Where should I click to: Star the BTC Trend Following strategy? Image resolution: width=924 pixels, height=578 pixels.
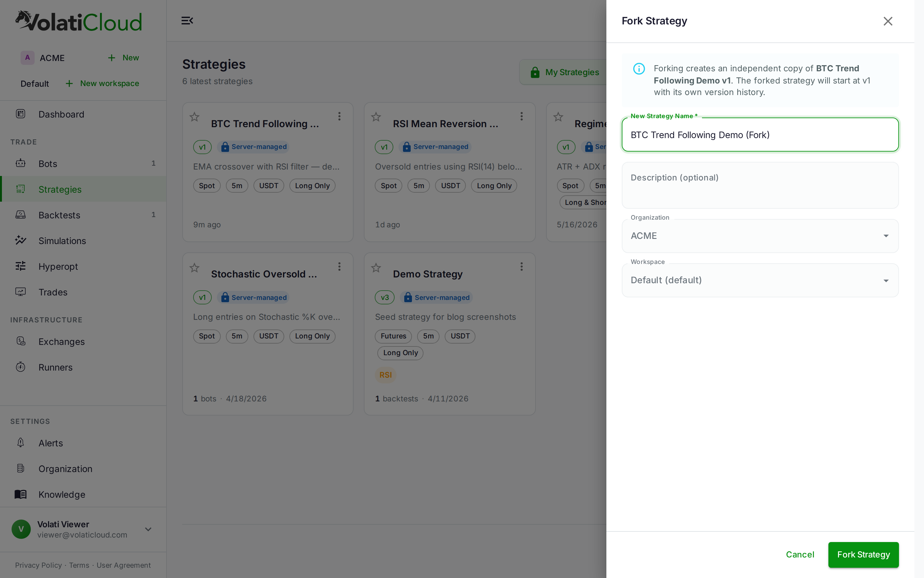tap(194, 117)
